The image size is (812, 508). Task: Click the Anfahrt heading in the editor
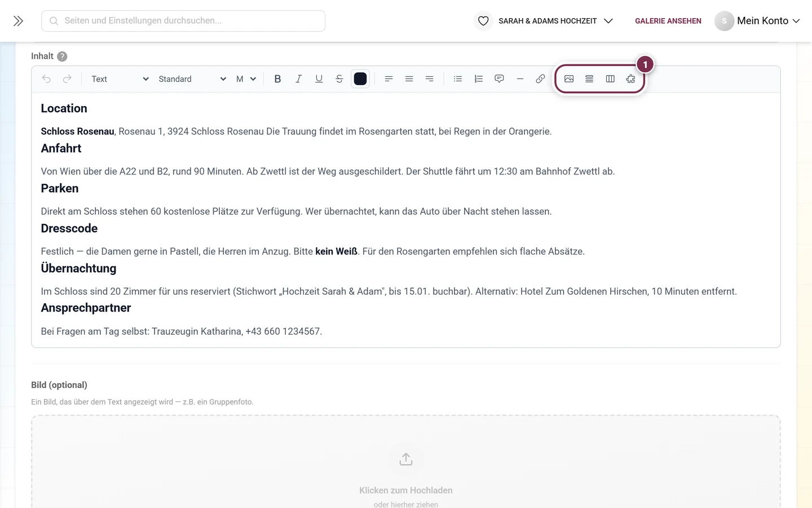pos(61,148)
